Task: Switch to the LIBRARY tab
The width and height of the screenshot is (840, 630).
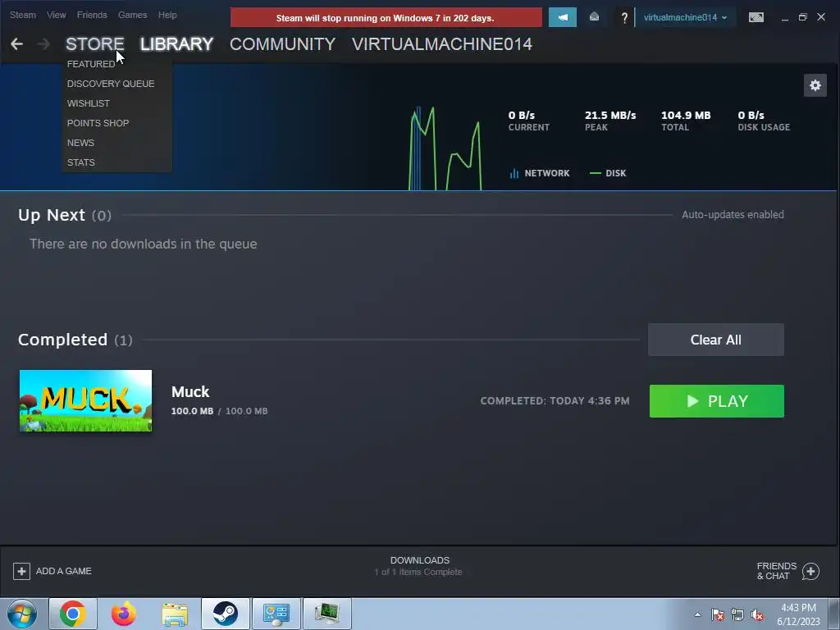Action: click(x=177, y=44)
